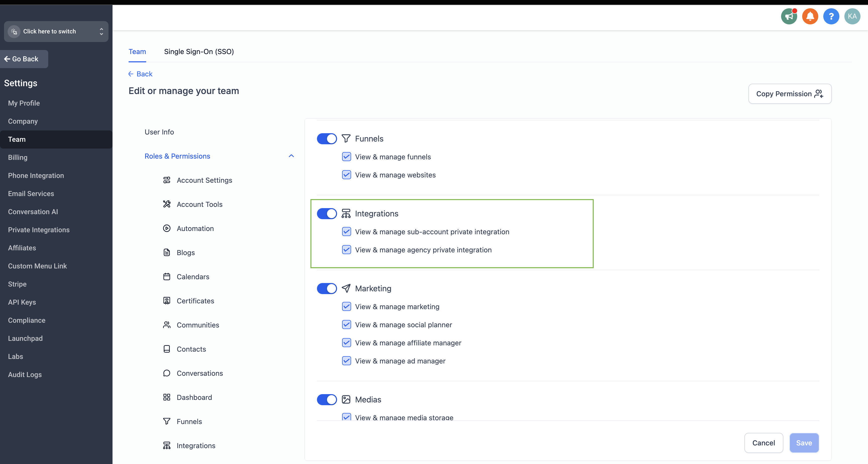
Task: Turn off the Marketing toggle
Action: coord(327,288)
